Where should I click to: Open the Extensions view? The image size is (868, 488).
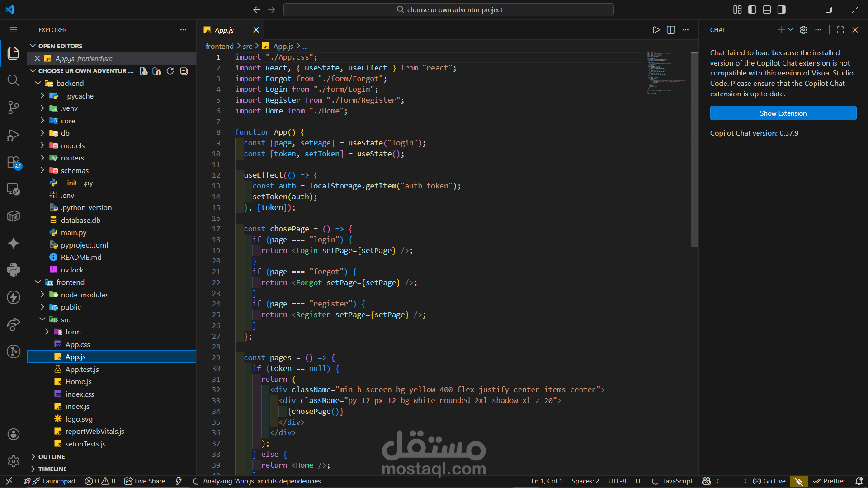click(14, 162)
